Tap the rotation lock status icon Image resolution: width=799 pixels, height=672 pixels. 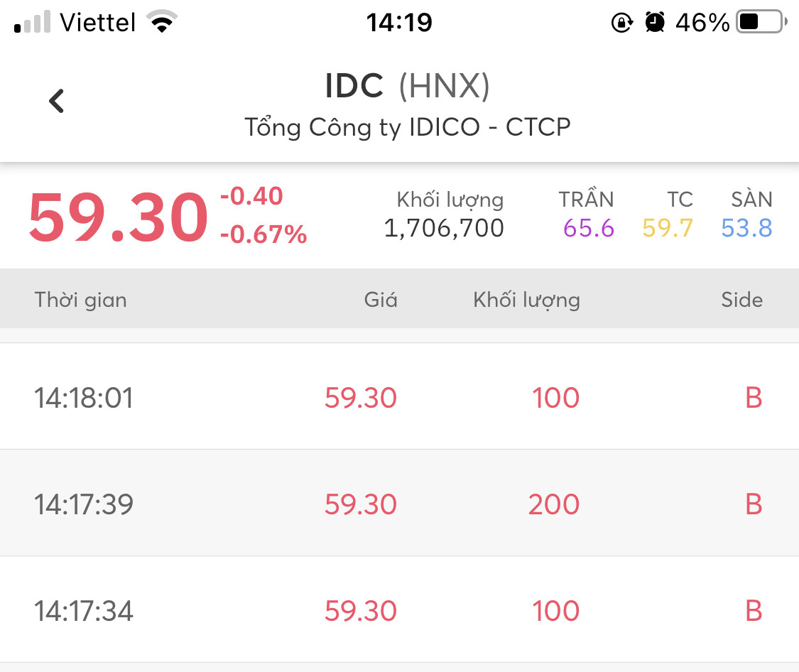pyautogui.click(x=621, y=23)
